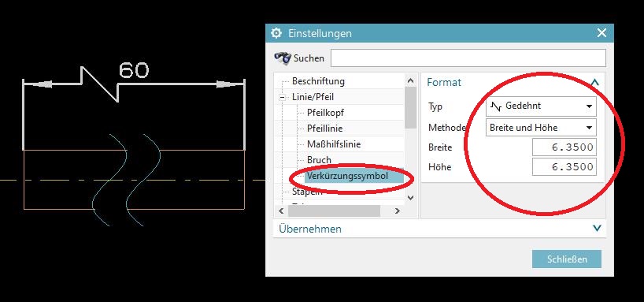Click the Suchen search text field
Image resolution: width=644 pixels, height=302 pixels.
click(x=468, y=58)
